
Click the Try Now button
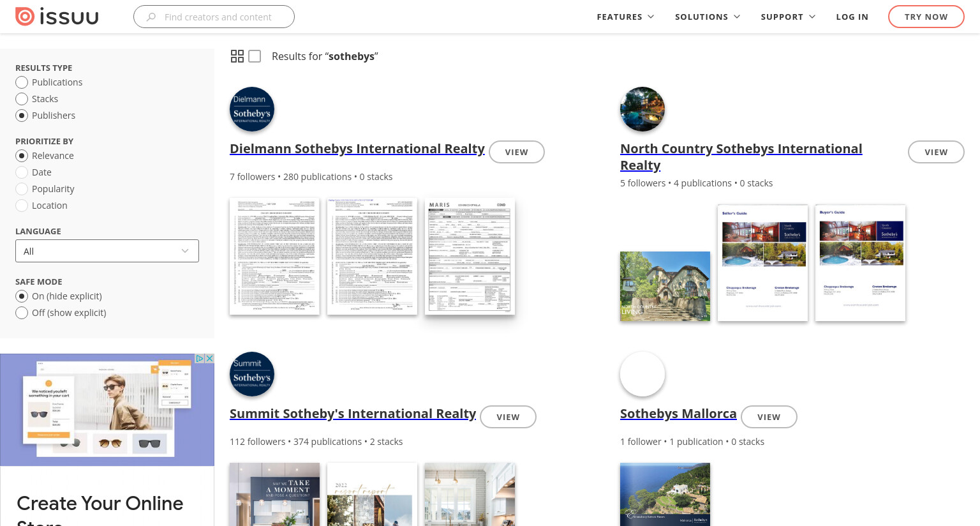coord(926,17)
